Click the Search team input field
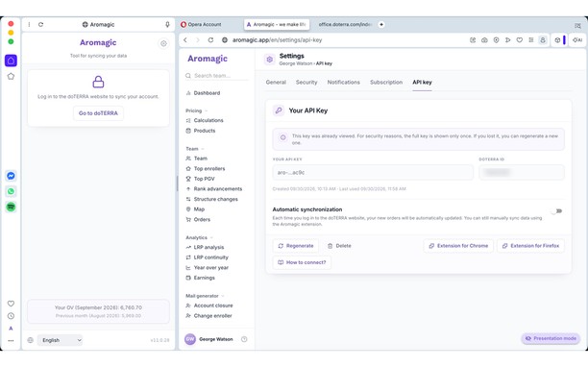The image size is (588, 367). 217,76
